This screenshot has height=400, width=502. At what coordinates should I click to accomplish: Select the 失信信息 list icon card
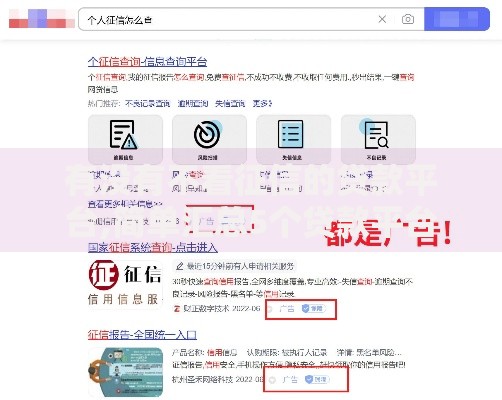[x=293, y=139]
